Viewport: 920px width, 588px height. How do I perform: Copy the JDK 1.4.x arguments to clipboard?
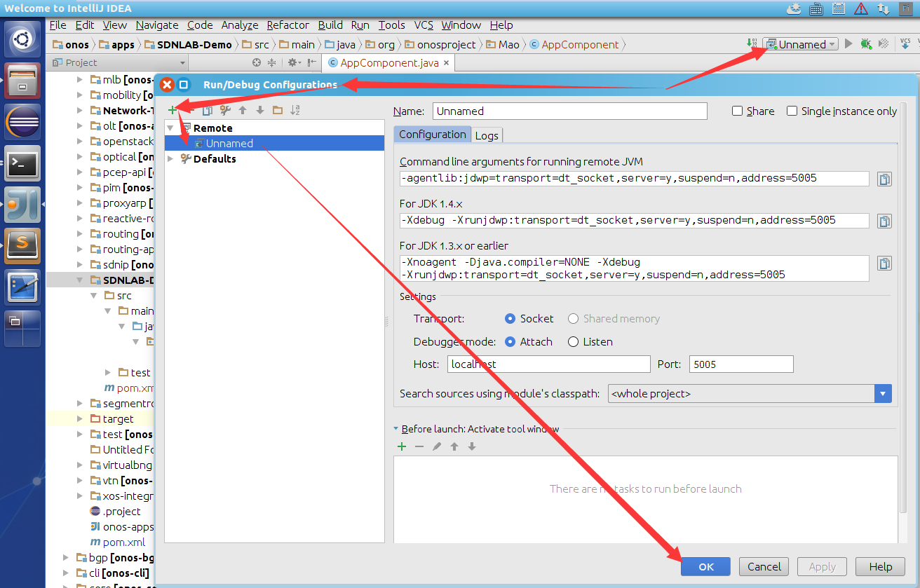coord(884,221)
